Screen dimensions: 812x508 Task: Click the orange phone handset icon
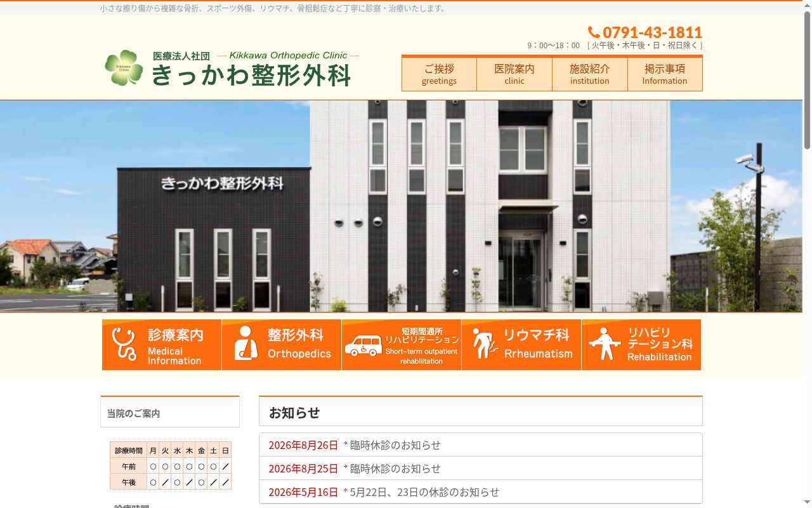(x=594, y=32)
